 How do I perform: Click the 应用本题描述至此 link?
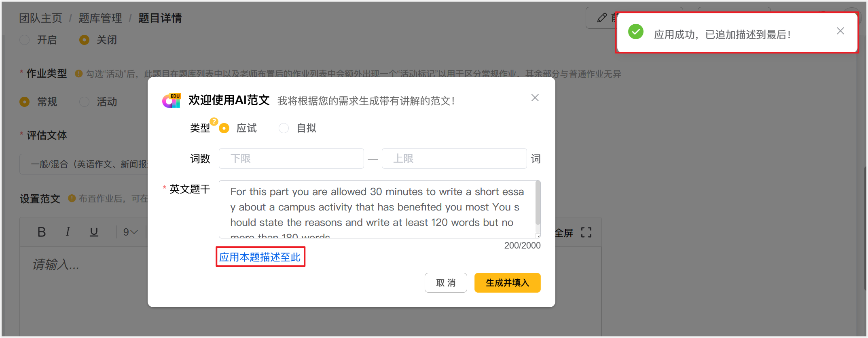260,257
